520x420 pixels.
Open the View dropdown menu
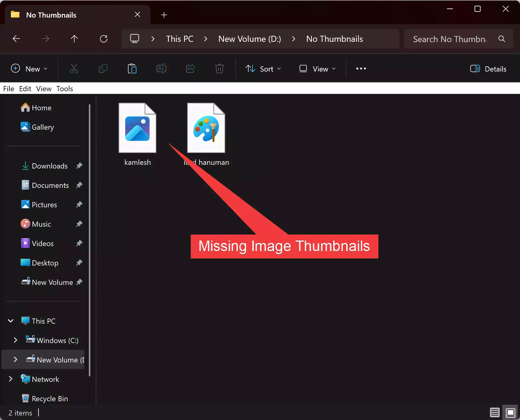point(317,69)
